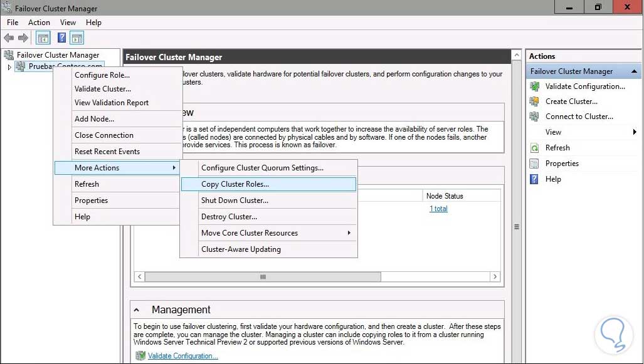Image resolution: width=644 pixels, height=364 pixels.
Task: Click the More Actions menu entry
Action: point(118,168)
